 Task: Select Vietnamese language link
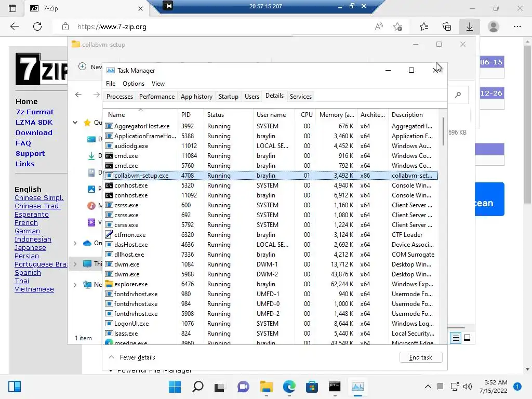click(34, 289)
